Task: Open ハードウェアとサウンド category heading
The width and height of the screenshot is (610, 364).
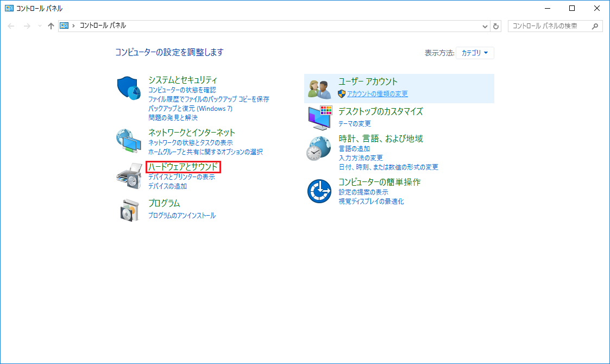Action: click(x=183, y=167)
